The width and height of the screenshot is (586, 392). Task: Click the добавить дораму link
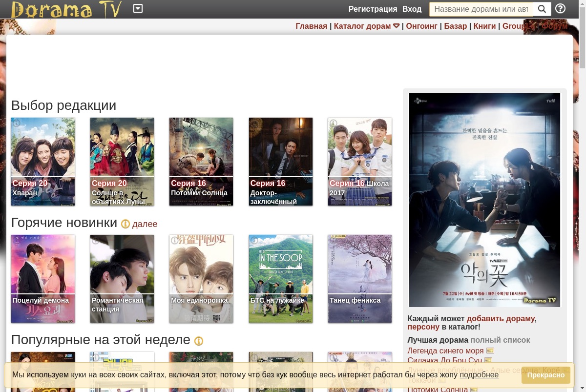pos(501,318)
